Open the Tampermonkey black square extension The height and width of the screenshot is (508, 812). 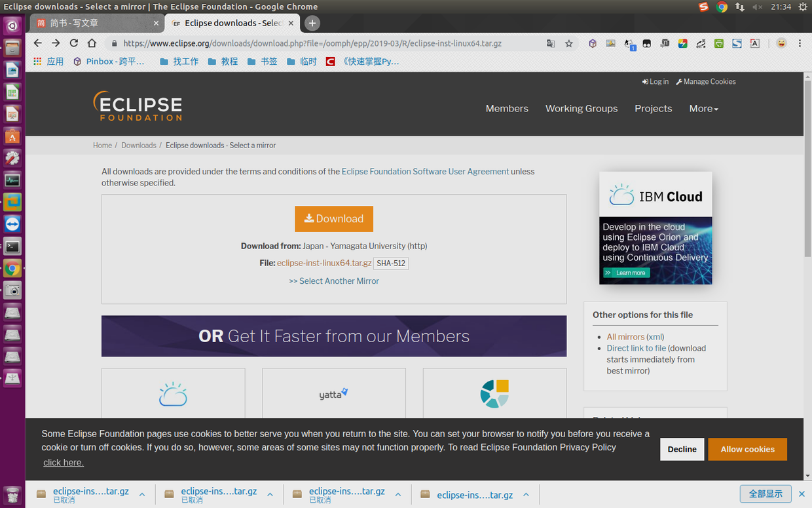click(647, 43)
